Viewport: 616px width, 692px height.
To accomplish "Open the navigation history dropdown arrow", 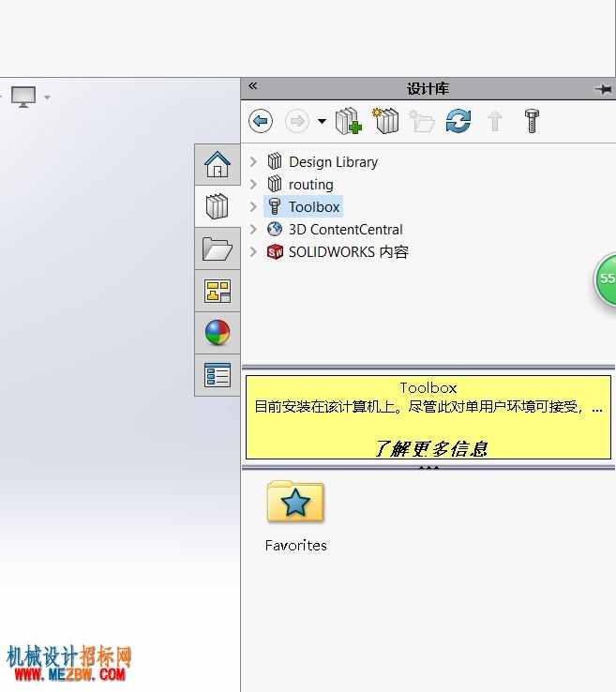I will [323, 121].
